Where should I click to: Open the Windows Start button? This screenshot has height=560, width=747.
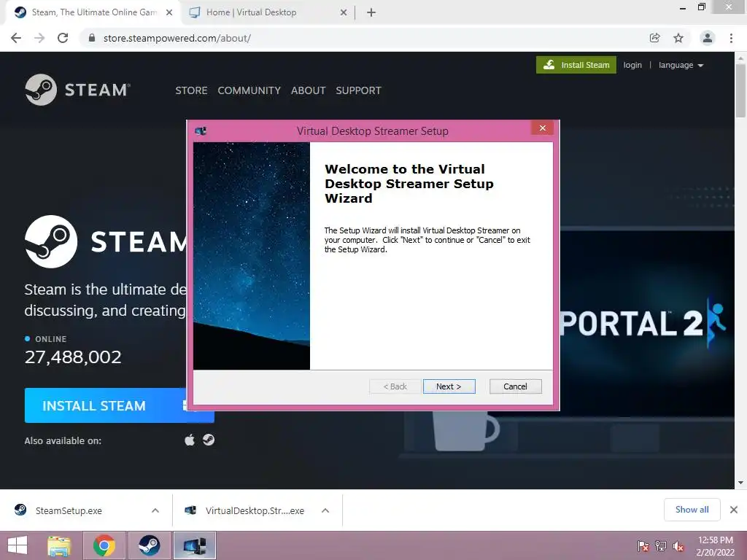click(18, 545)
